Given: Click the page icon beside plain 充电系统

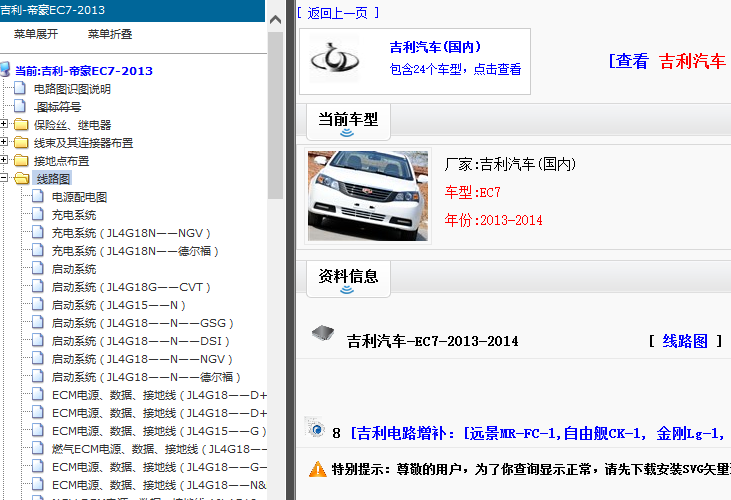Looking at the screenshot, I should pos(38,214).
